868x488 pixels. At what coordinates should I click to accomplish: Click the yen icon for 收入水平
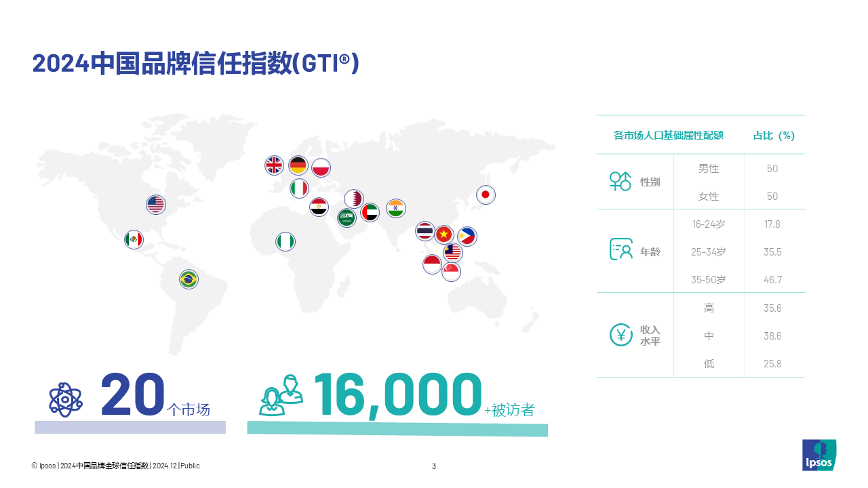pyautogui.click(x=620, y=335)
